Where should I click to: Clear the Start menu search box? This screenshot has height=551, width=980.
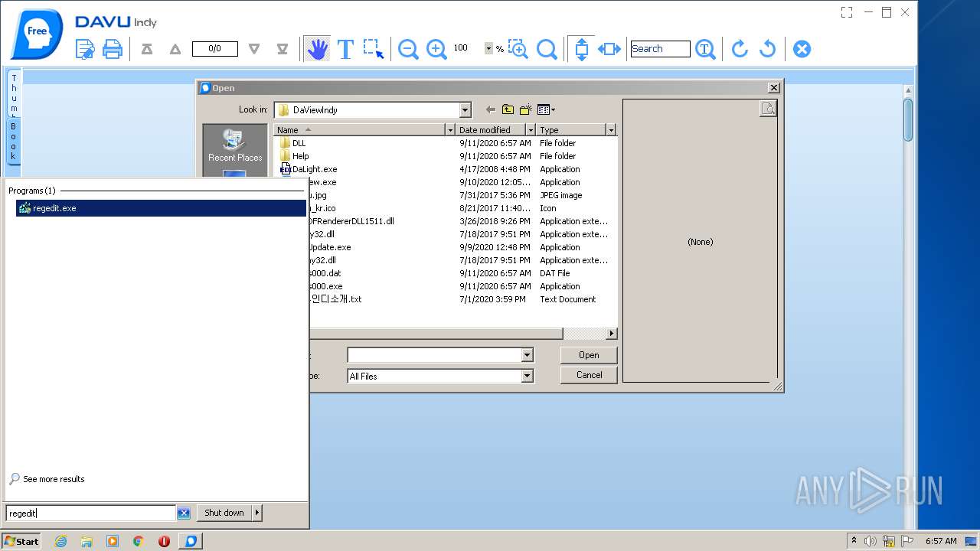(184, 513)
